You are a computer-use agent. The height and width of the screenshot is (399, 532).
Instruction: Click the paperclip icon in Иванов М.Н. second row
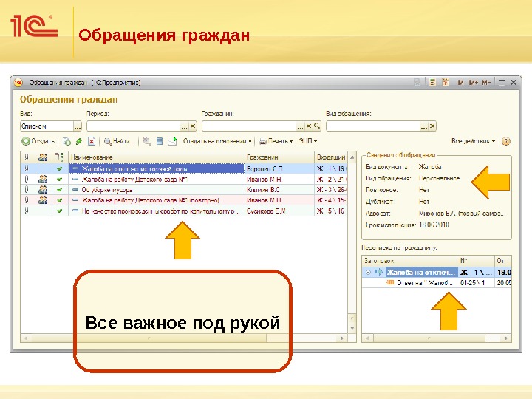[x=27, y=179]
